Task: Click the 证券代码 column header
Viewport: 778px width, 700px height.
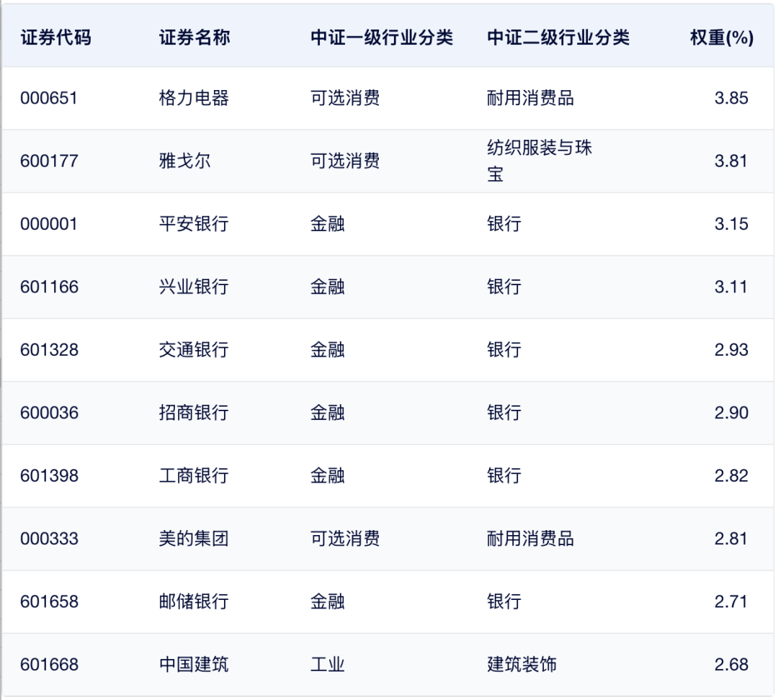Action: point(55,37)
